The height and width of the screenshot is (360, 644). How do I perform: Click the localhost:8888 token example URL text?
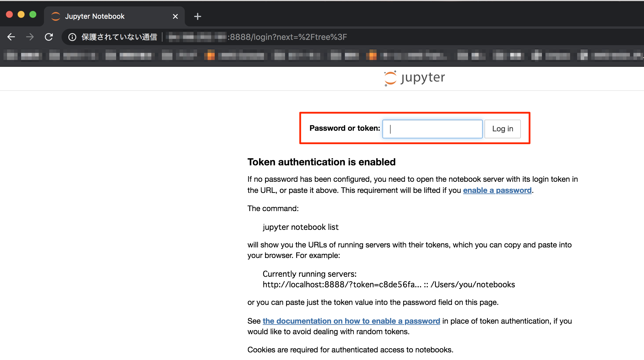point(389,285)
